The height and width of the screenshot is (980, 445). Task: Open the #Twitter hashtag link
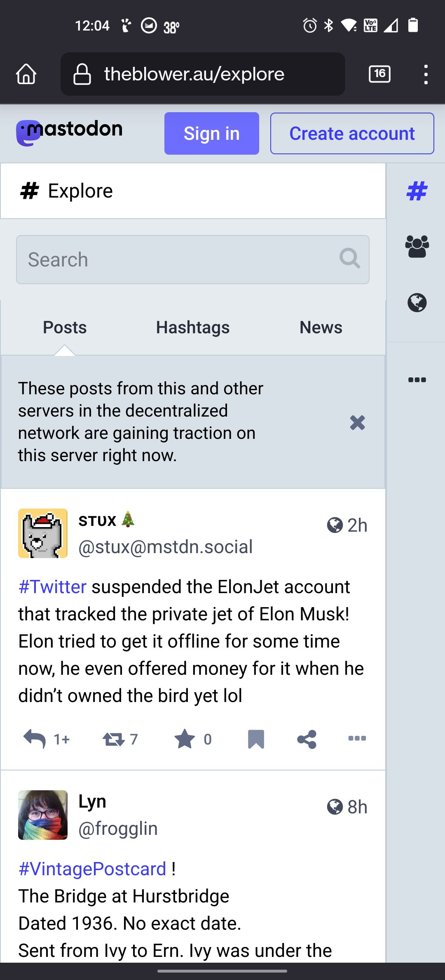coord(53,587)
